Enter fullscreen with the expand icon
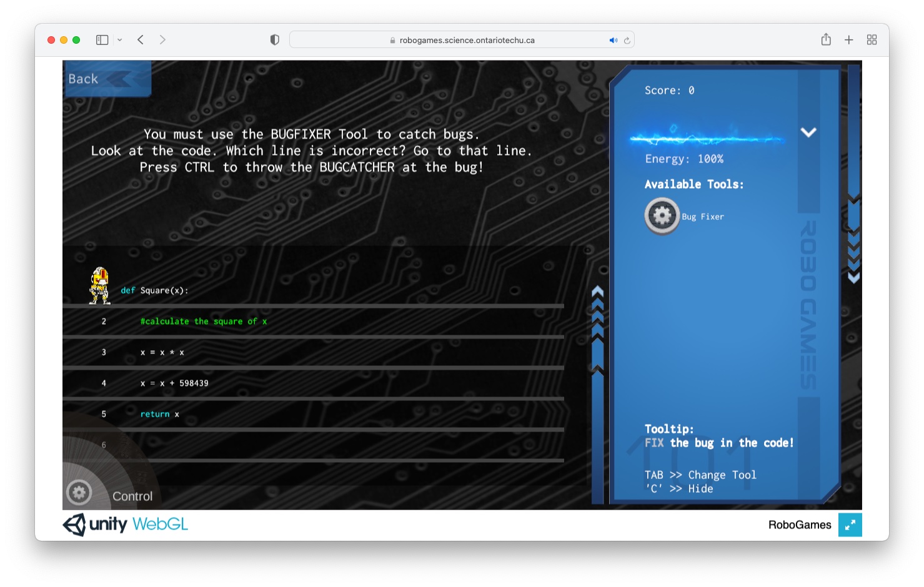The width and height of the screenshot is (924, 587). click(850, 525)
